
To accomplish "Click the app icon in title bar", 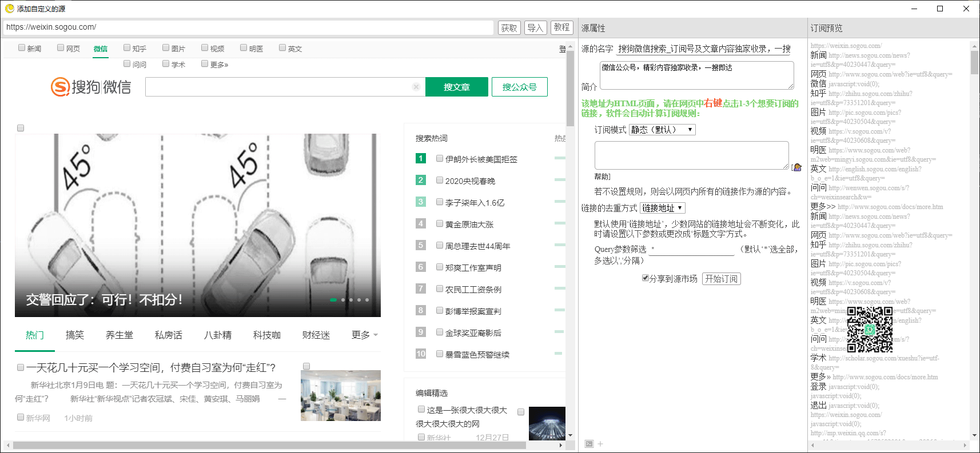I will [x=9, y=9].
